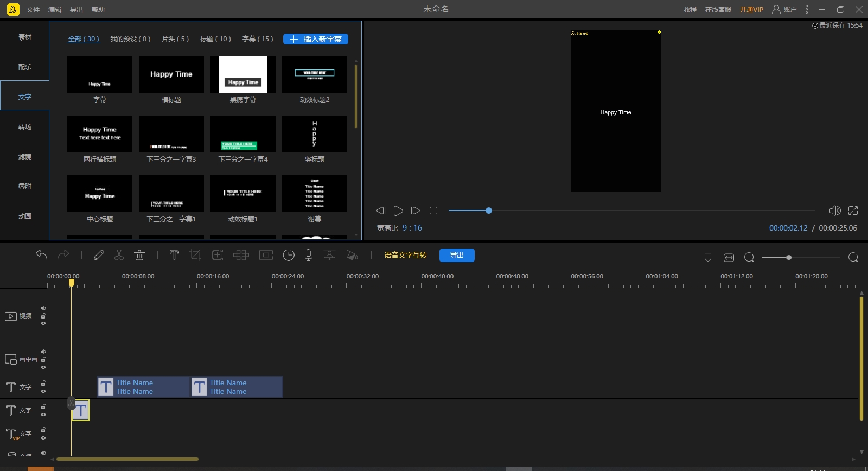Start voice recording with the microphone icon
The image size is (868, 471).
tap(308, 255)
